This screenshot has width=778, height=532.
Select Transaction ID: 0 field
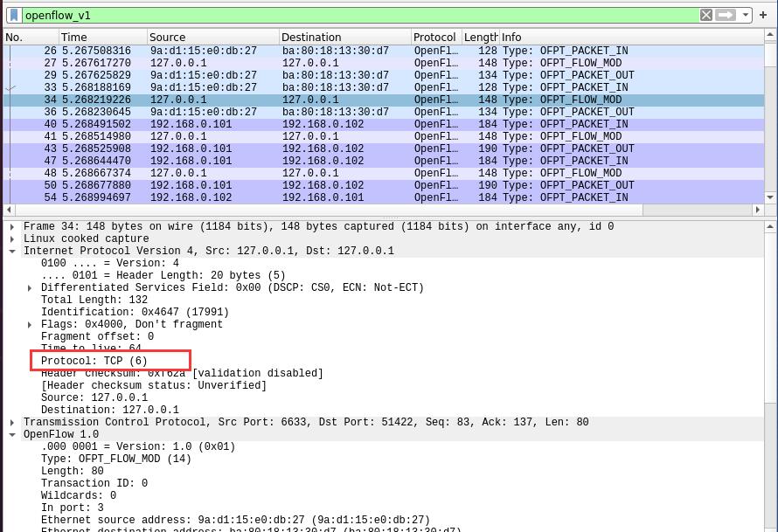point(94,483)
